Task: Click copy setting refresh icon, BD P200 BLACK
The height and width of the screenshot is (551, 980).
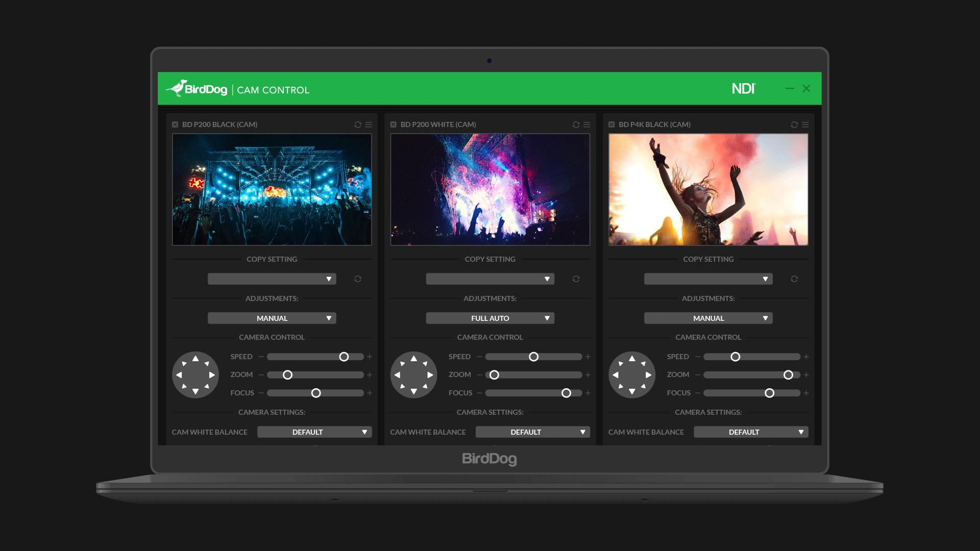Action: (x=358, y=279)
